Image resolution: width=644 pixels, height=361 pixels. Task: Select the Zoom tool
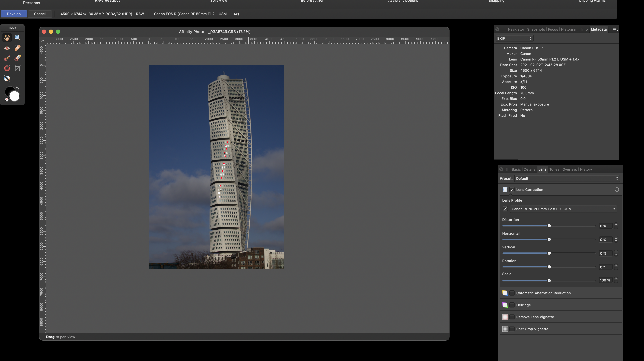point(18,37)
